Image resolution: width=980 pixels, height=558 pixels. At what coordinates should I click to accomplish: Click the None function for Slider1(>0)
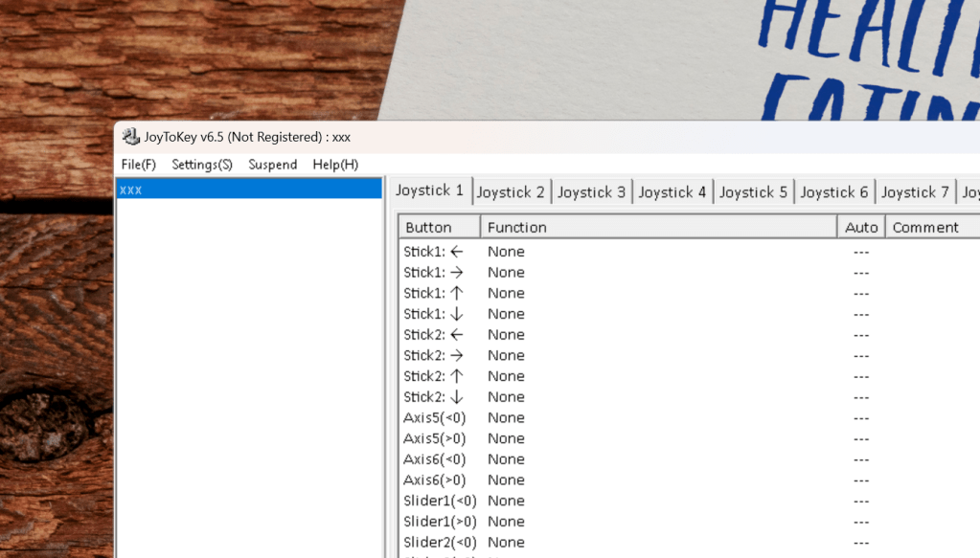coord(506,522)
